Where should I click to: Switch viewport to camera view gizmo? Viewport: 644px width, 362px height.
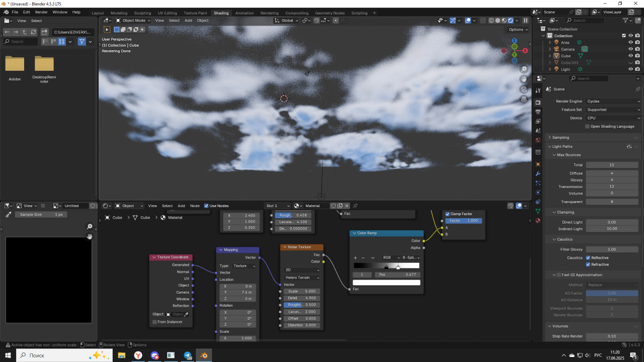524,89
